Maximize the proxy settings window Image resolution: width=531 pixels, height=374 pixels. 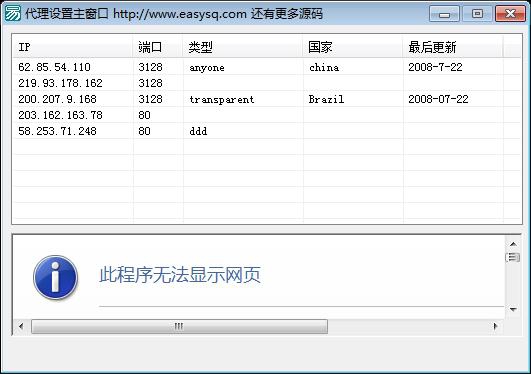(477, 14)
